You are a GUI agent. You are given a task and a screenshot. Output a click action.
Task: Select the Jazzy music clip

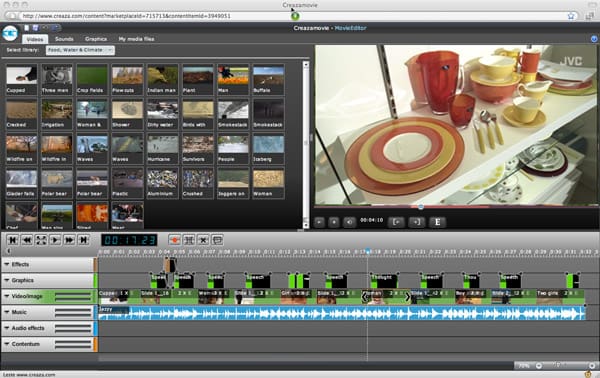(341, 313)
